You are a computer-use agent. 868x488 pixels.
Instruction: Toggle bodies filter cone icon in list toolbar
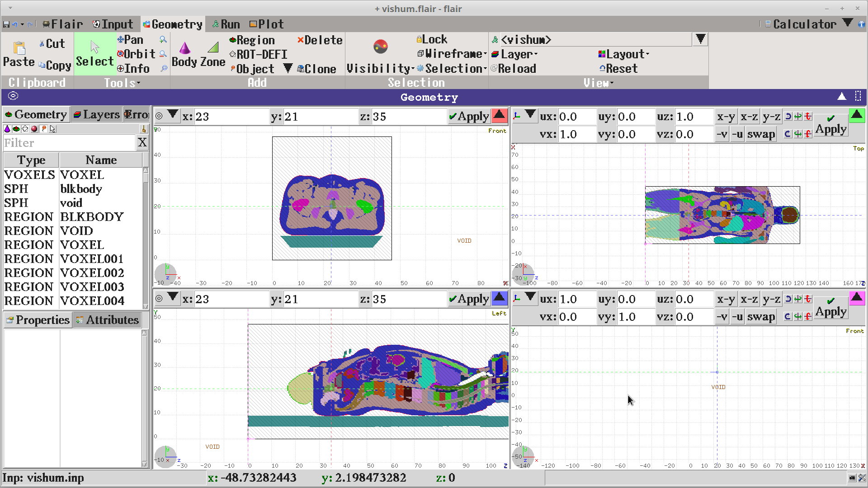click(x=7, y=129)
